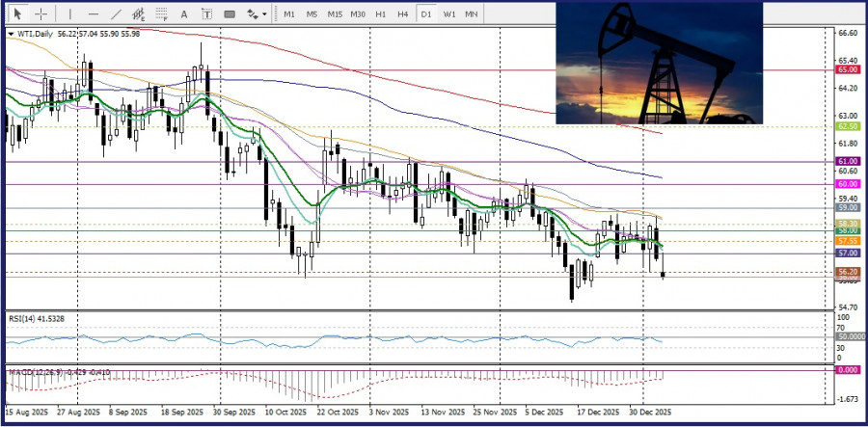The height and width of the screenshot is (427, 868).
Task: Expand the WTI,Daily chart title triangle
Action: pos(11,34)
